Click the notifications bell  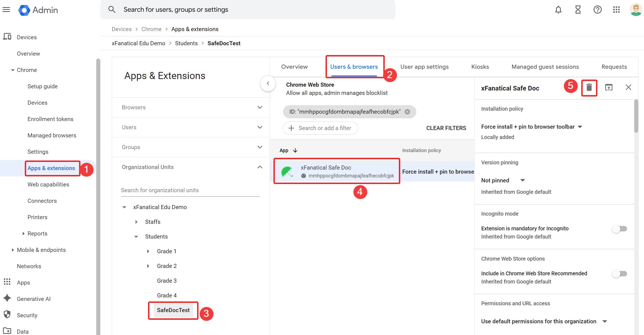pyautogui.click(x=558, y=10)
